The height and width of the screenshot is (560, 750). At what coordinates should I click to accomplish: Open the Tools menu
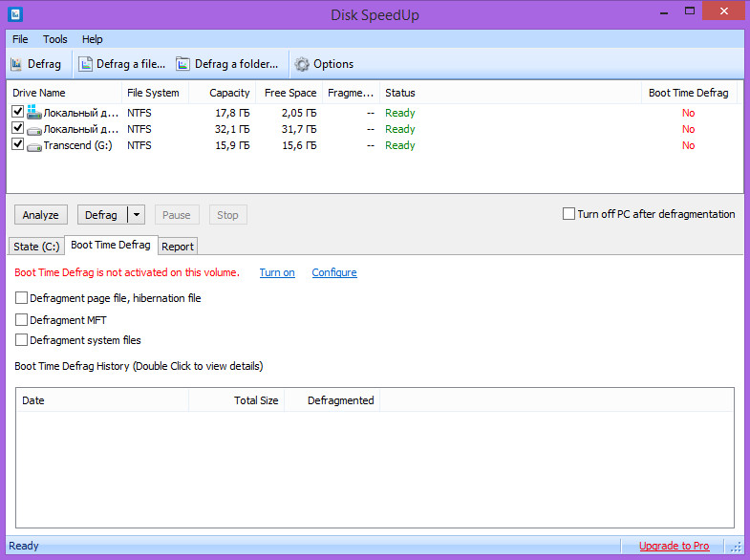tap(55, 39)
